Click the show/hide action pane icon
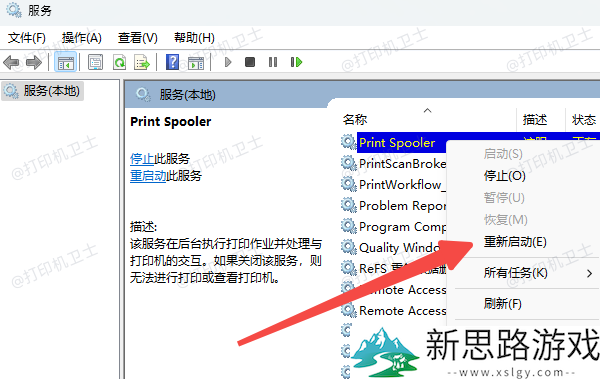Screen dimensions: 600x379 pyautogui.click(x=196, y=62)
